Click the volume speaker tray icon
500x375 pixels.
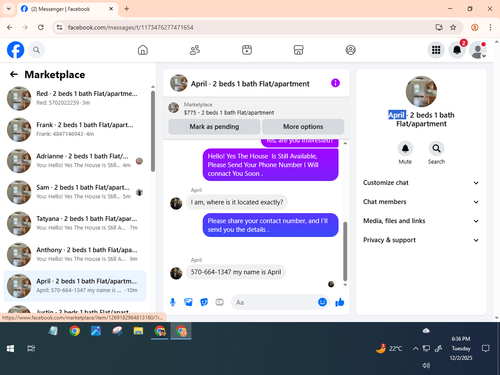(x=426, y=365)
